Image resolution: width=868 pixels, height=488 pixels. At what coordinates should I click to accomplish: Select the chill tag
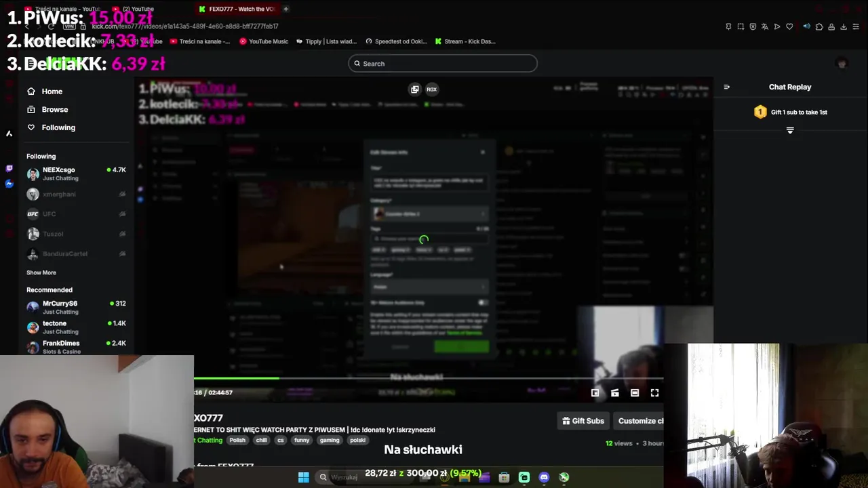click(x=261, y=440)
